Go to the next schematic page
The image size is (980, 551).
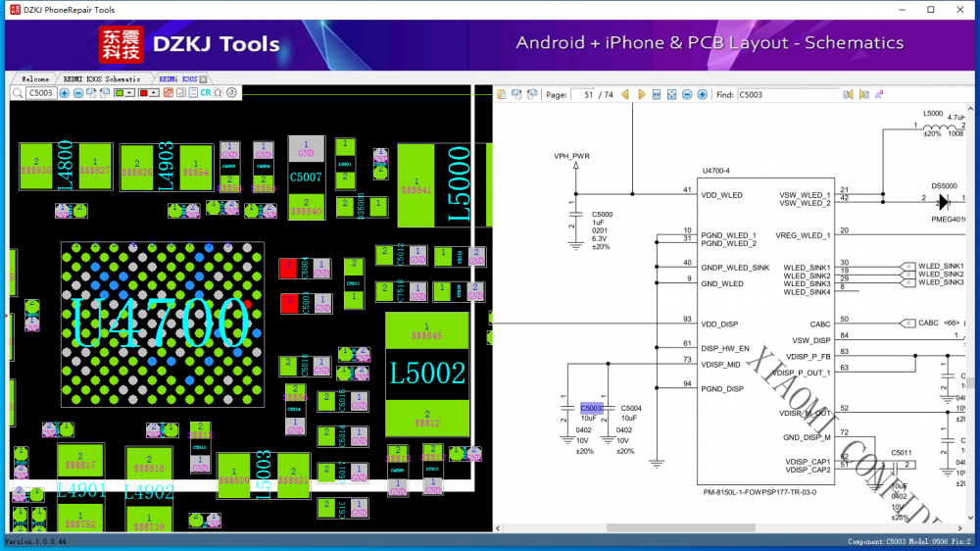point(642,95)
